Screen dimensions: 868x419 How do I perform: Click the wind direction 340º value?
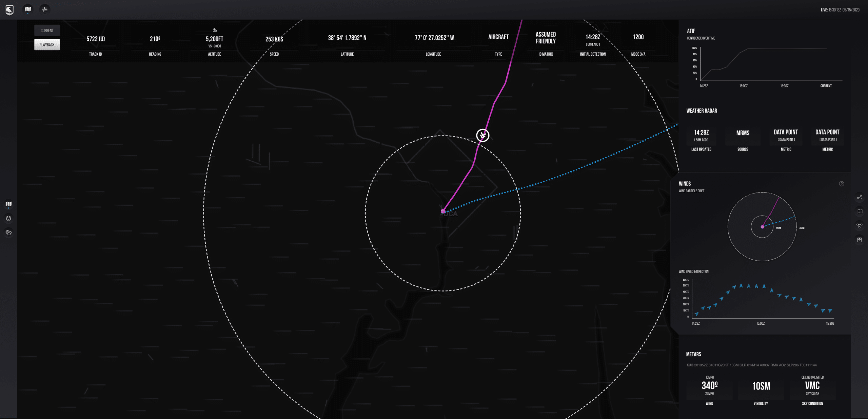[x=710, y=386]
